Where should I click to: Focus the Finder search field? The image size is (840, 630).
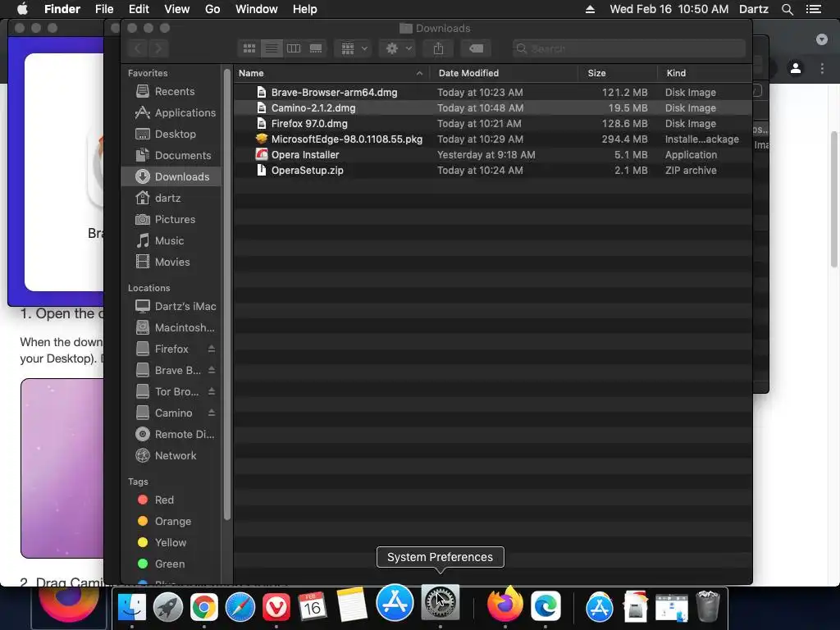(x=628, y=48)
